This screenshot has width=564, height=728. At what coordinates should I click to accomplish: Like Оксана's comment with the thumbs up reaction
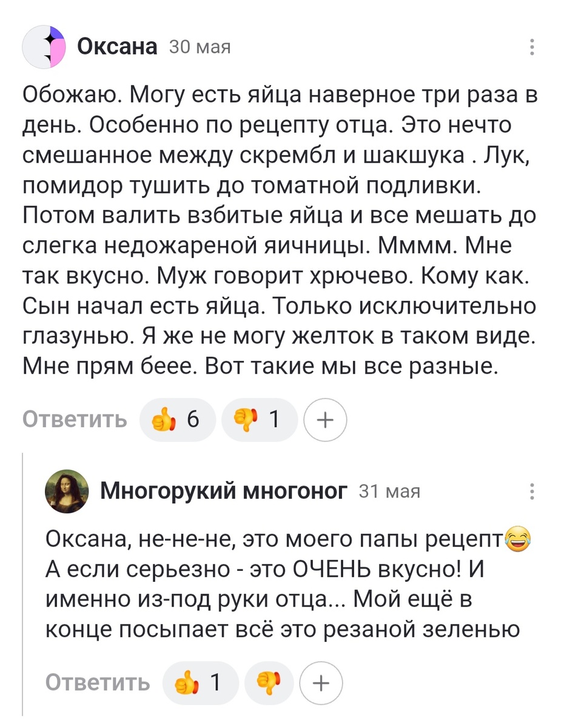[177, 419]
